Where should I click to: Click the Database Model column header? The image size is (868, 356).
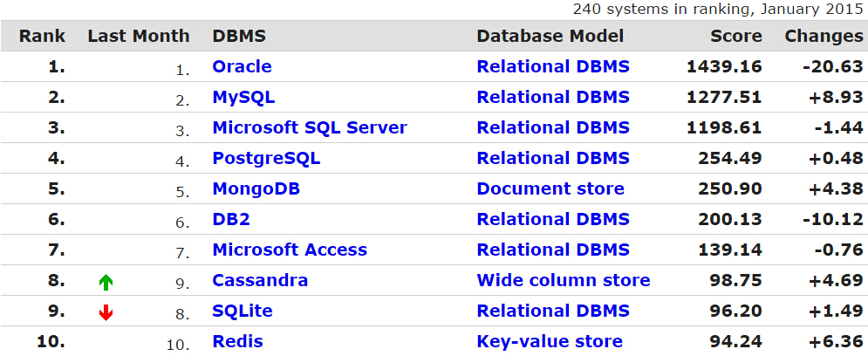point(550,36)
